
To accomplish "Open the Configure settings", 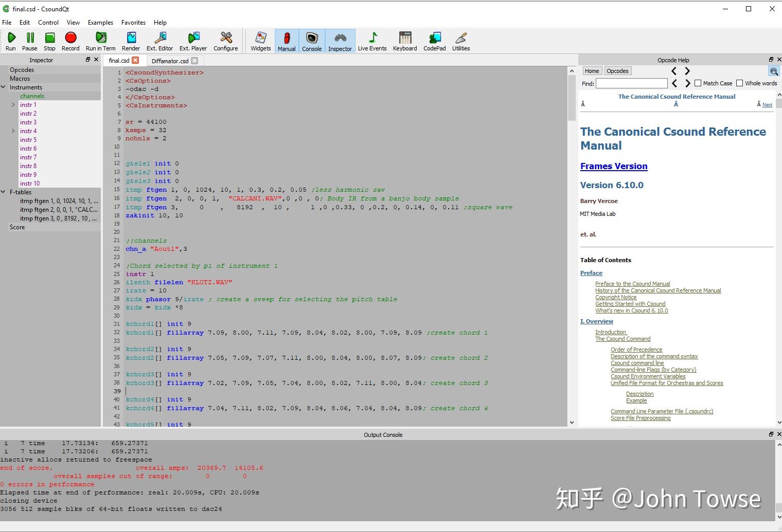I will (x=226, y=41).
